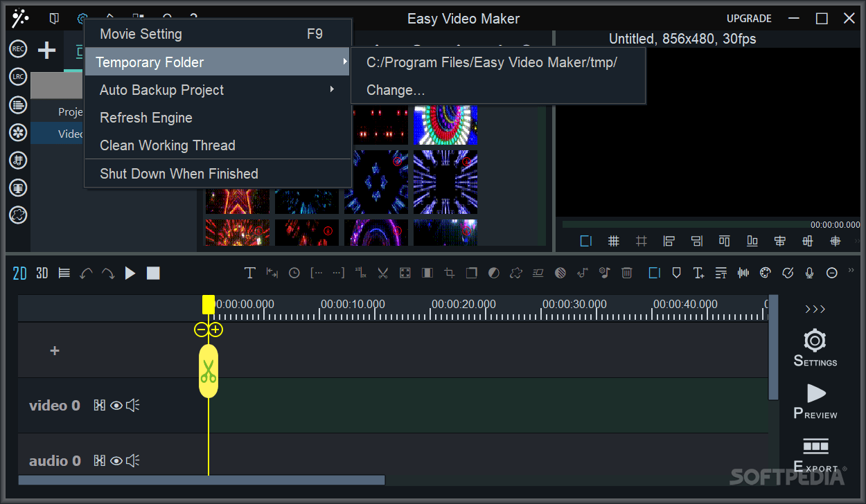Open the Settings button on right panel

815,348
